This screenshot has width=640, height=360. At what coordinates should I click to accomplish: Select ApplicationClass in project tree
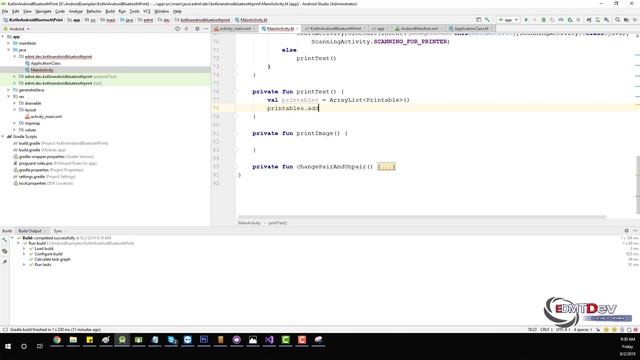[45, 63]
